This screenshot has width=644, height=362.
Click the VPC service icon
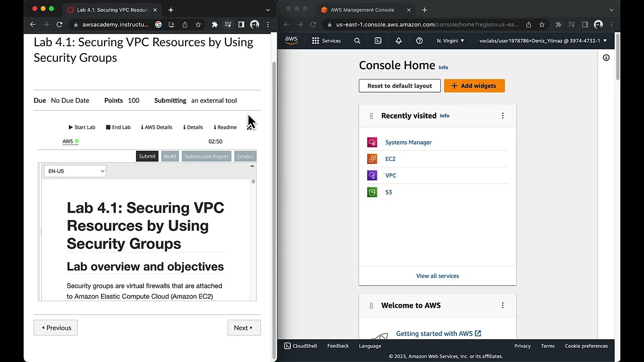click(372, 175)
